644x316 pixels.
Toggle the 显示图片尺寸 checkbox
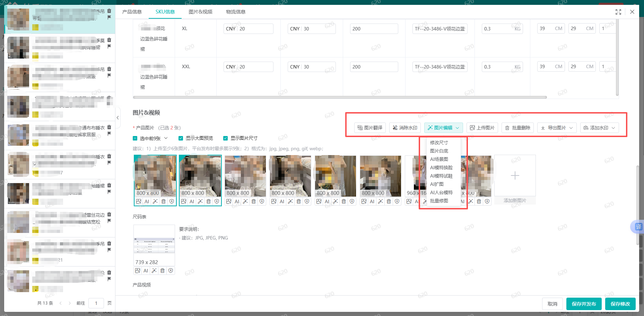point(226,138)
